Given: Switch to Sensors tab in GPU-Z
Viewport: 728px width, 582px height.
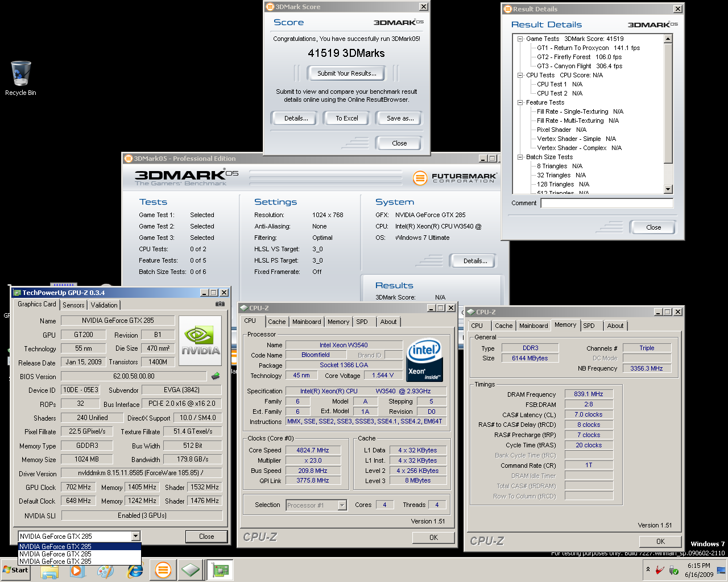Looking at the screenshot, I should [x=73, y=305].
